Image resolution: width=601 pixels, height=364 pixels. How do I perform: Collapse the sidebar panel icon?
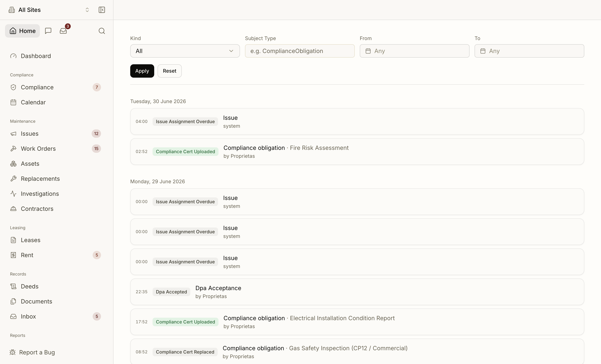pos(102,10)
